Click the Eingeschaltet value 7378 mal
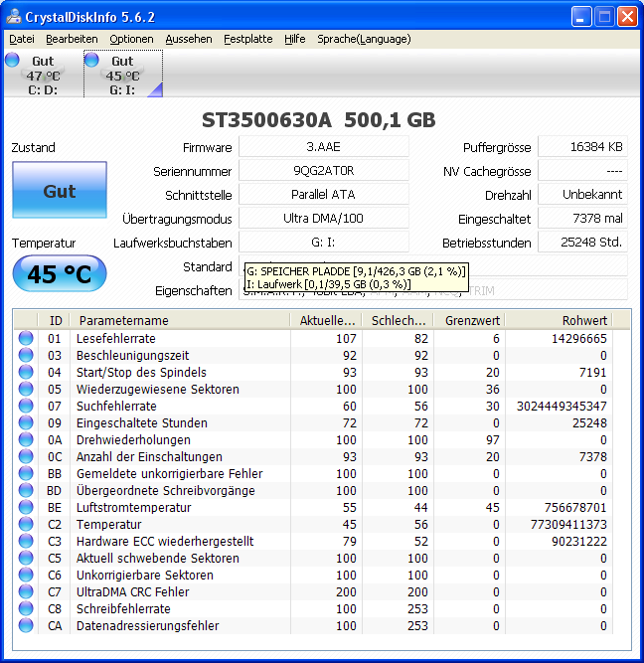The image size is (644, 663). 582,218
